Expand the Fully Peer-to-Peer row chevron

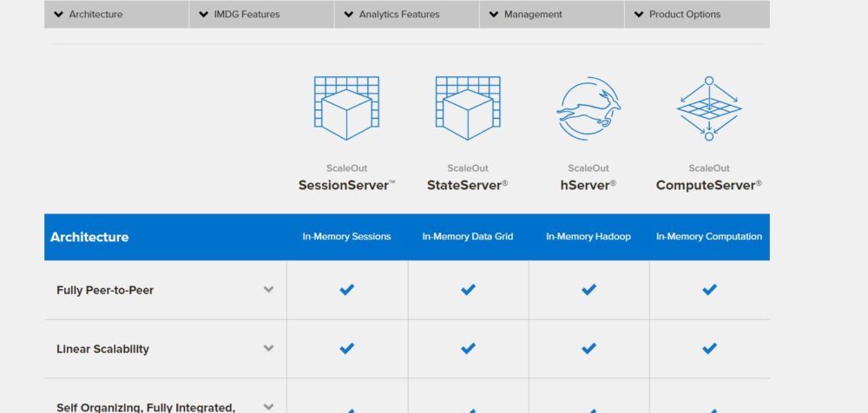(269, 290)
